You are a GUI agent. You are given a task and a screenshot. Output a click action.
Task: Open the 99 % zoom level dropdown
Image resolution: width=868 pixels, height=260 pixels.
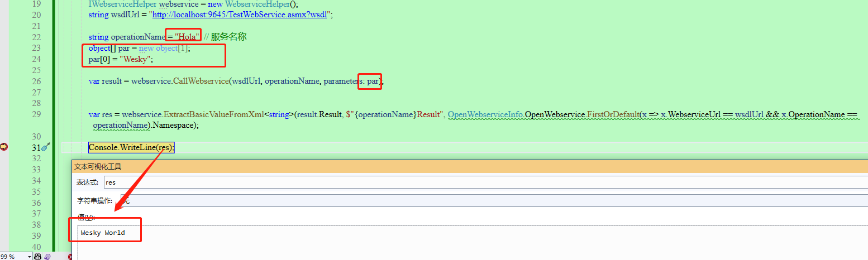[28, 256]
